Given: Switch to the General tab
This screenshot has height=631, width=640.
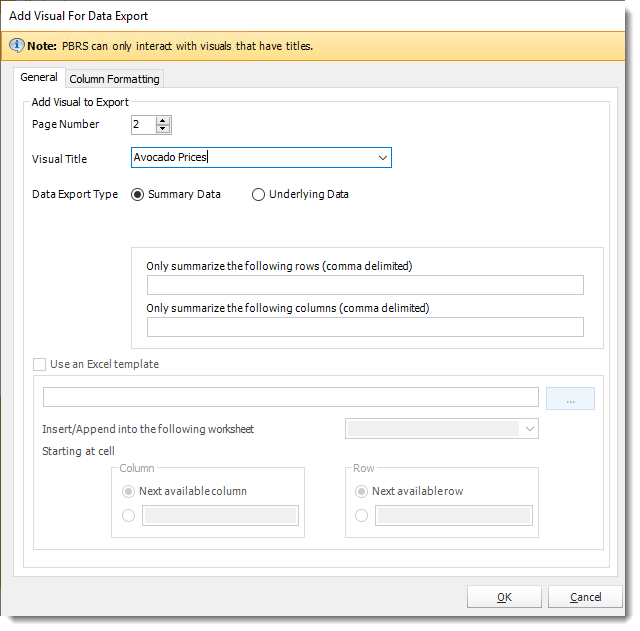Looking at the screenshot, I should 39,77.
